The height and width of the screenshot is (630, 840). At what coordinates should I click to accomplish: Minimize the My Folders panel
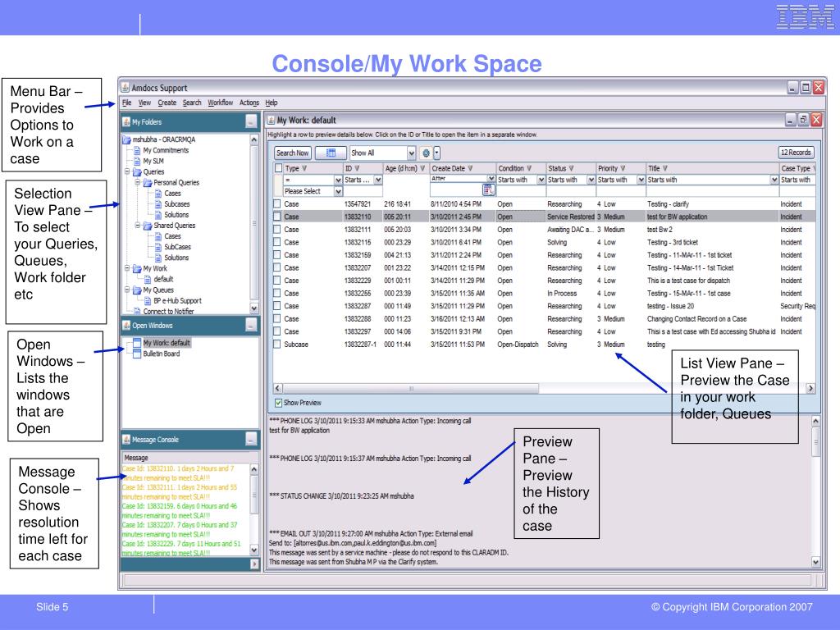(x=251, y=121)
